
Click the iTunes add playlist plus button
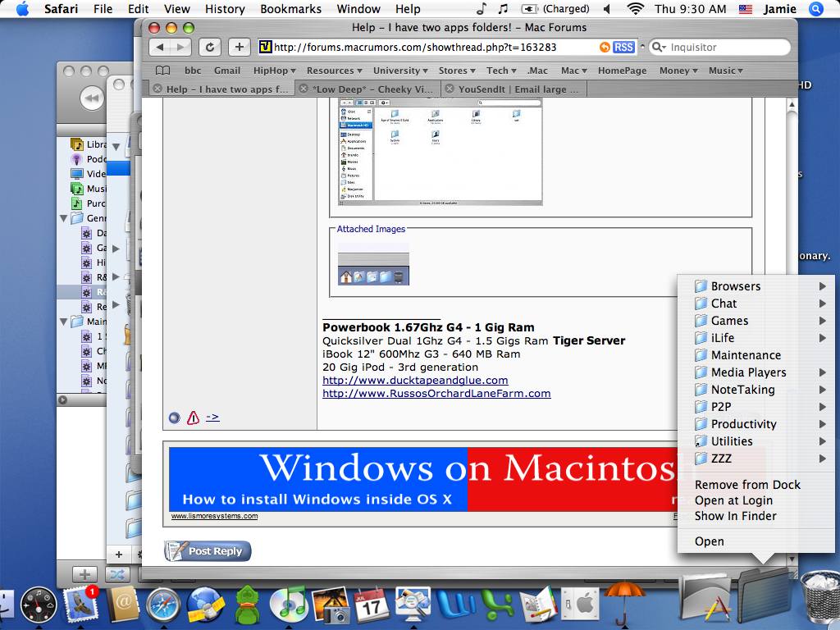click(84, 575)
